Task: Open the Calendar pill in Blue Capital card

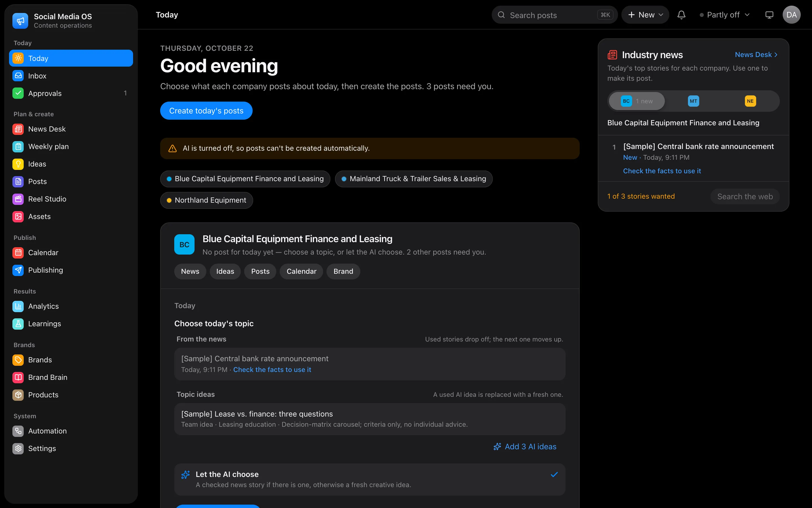Action: pyautogui.click(x=301, y=271)
